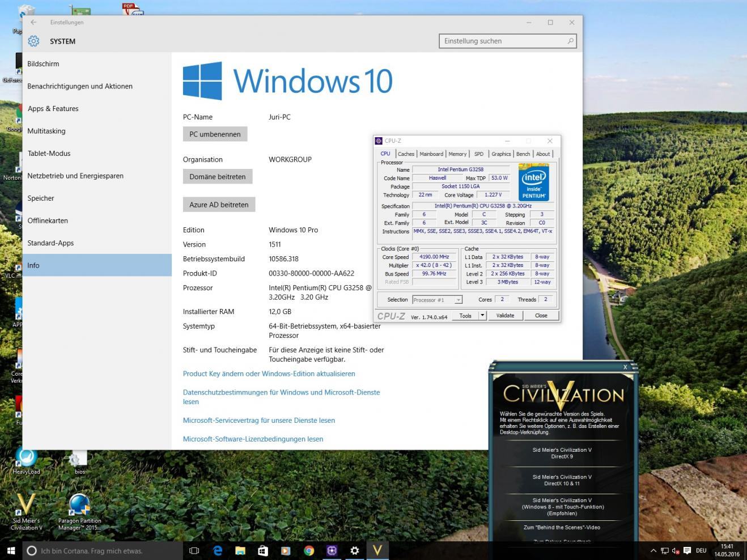This screenshot has height=560, width=747.
Task: Expand Tools dropdown arrow in CPU-Z
Action: coord(482,316)
